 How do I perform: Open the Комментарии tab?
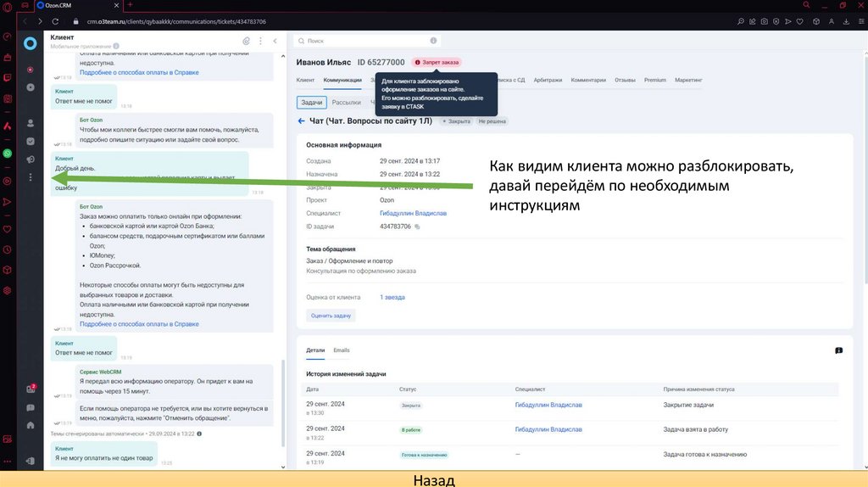click(588, 80)
